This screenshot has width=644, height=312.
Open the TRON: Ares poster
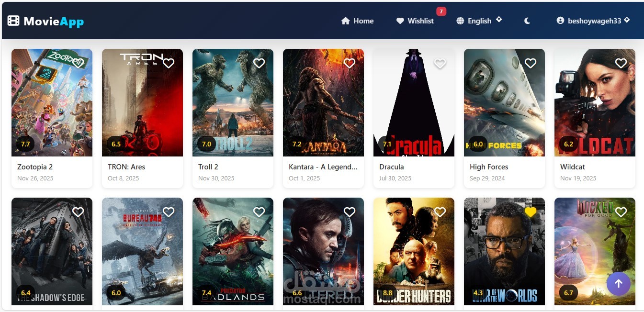point(142,102)
